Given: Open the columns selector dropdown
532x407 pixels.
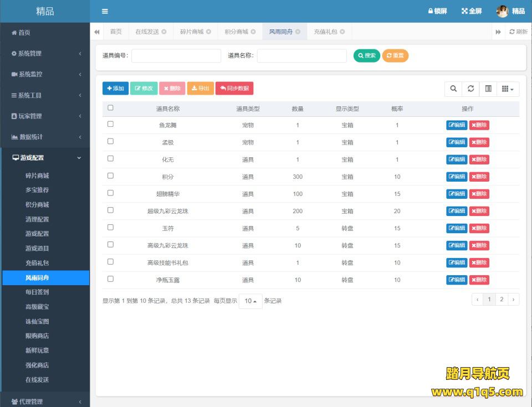Looking at the screenshot, I should 507,89.
